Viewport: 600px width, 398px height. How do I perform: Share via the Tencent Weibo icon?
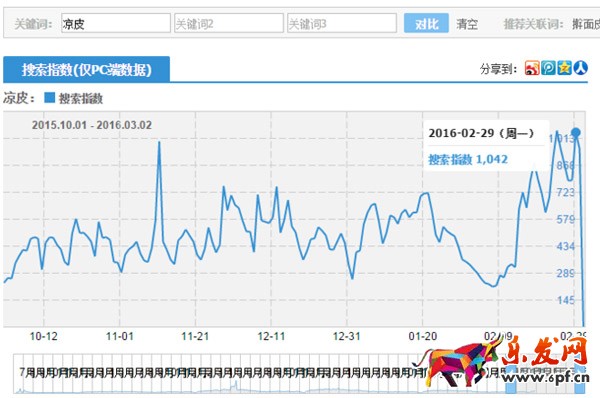pyautogui.click(x=548, y=68)
